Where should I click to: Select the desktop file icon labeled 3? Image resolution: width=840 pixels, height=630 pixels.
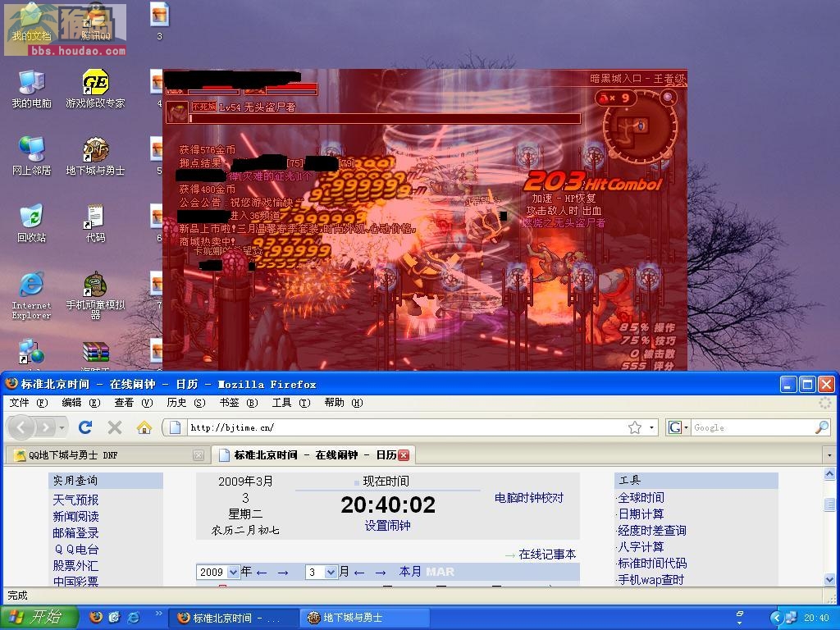(159, 21)
